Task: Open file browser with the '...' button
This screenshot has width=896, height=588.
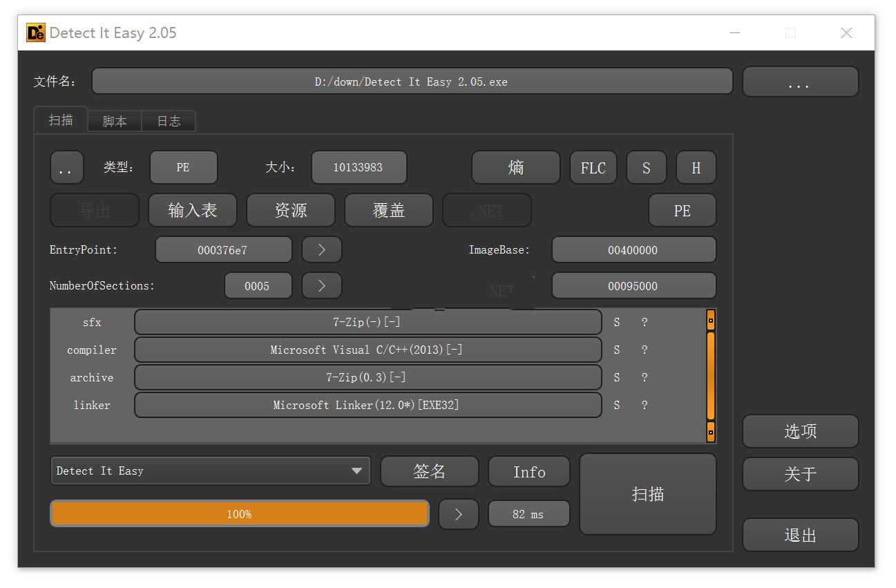Action: point(800,82)
